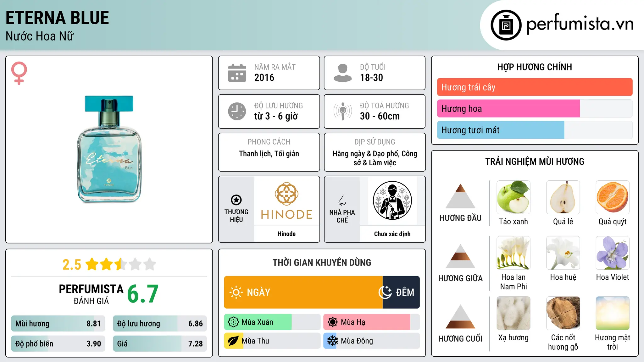Click the Hinode brand name caption
This screenshot has width=644, height=362.
(286, 234)
